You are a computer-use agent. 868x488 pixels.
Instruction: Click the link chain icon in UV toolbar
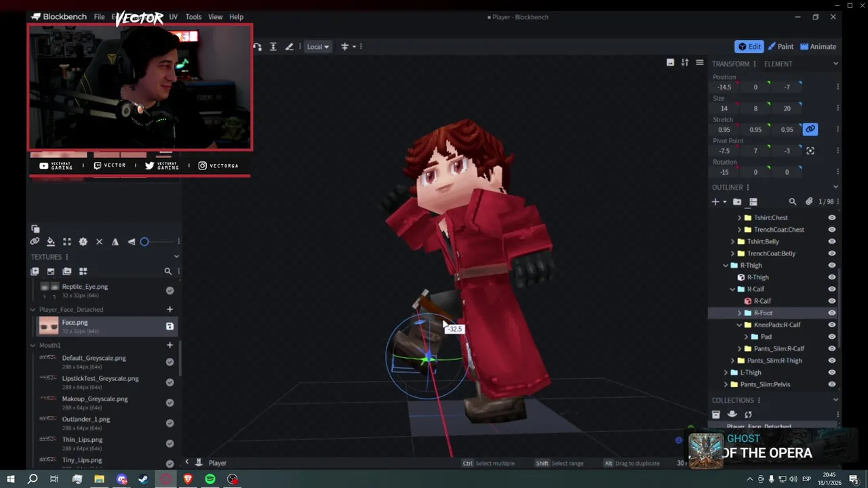click(35, 241)
